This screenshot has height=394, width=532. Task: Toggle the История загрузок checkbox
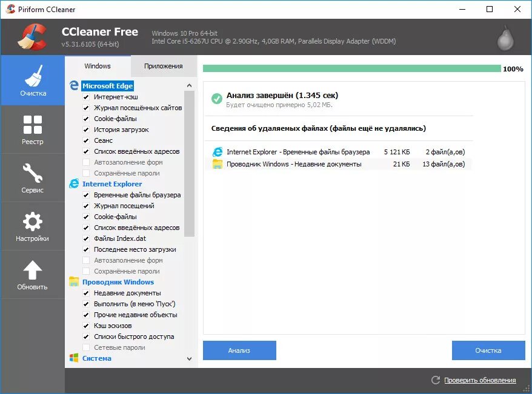click(x=86, y=130)
